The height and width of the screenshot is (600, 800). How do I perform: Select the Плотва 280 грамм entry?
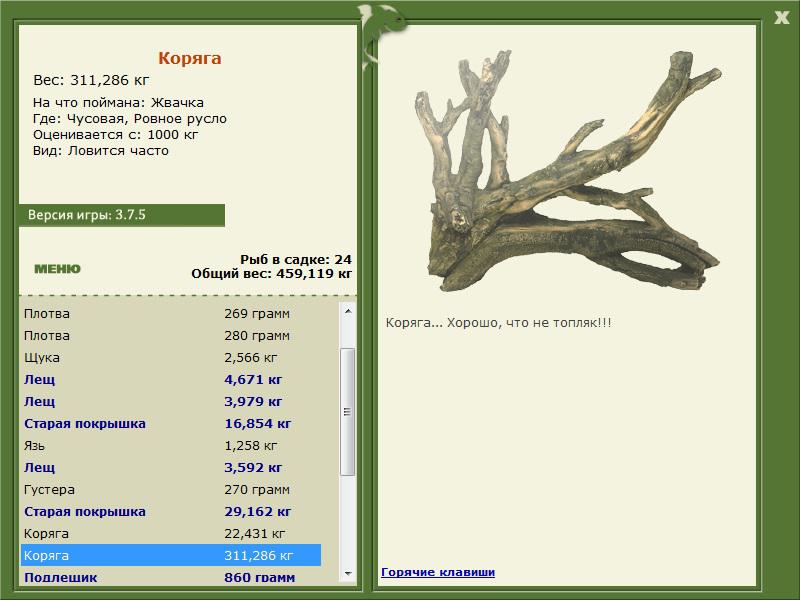[x=171, y=335]
